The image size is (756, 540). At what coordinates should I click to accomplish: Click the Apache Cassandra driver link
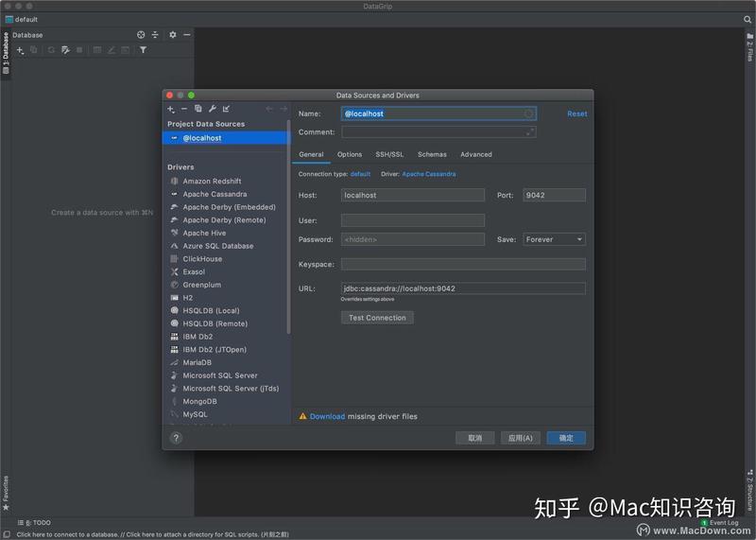point(429,174)
